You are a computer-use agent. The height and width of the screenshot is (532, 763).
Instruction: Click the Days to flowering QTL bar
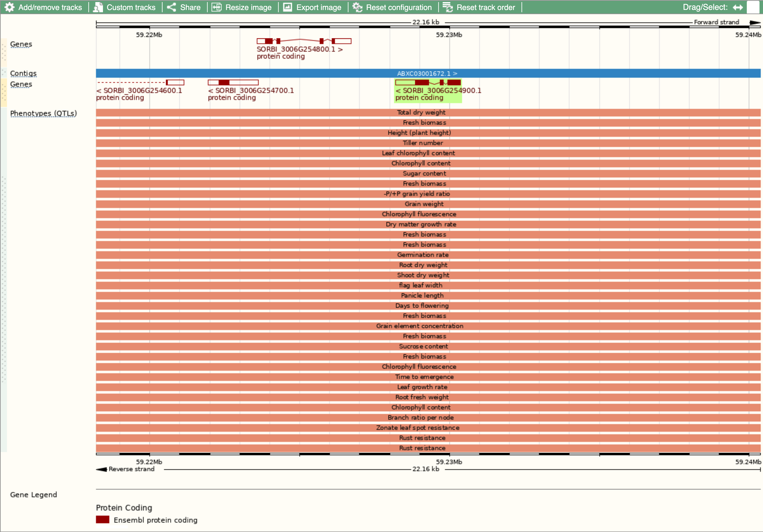coord(428,306)
